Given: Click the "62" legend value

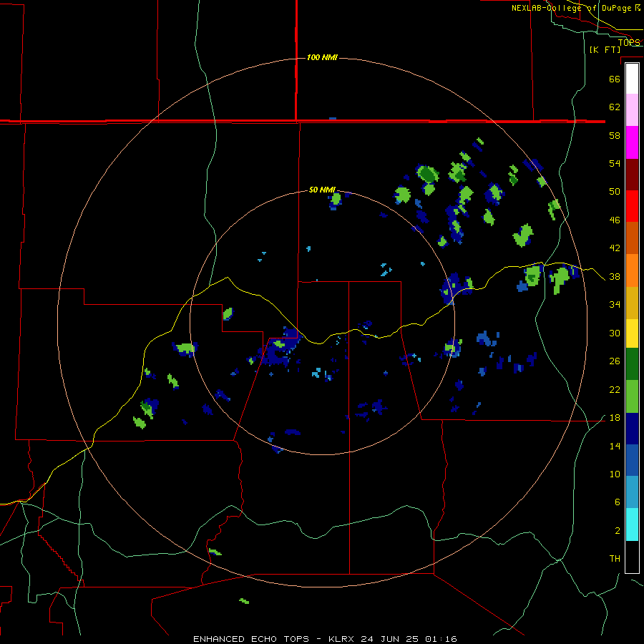Looking at the screenshot, I should 615,107.
